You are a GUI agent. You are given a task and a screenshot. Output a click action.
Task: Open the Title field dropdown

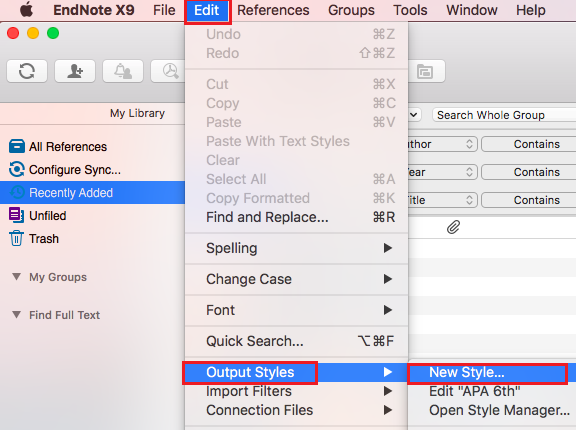point(442,200)
